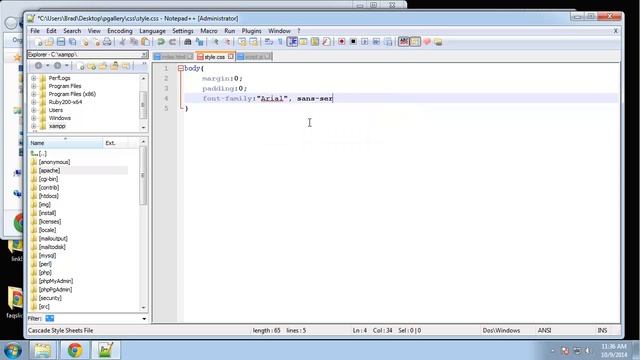Open the File menu
Image resolution: width=640 pixels, height=360 pixels.
click(x=35, y=31)
